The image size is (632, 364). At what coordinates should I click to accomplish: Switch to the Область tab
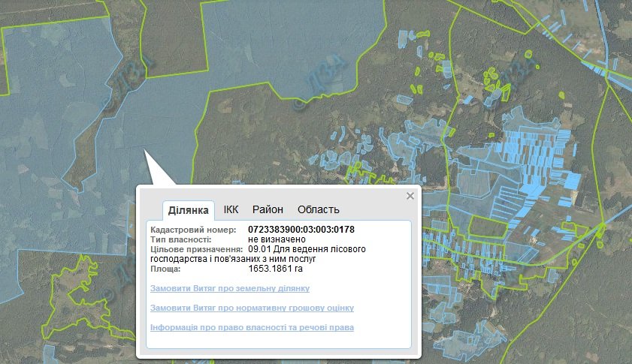[319, 209]
